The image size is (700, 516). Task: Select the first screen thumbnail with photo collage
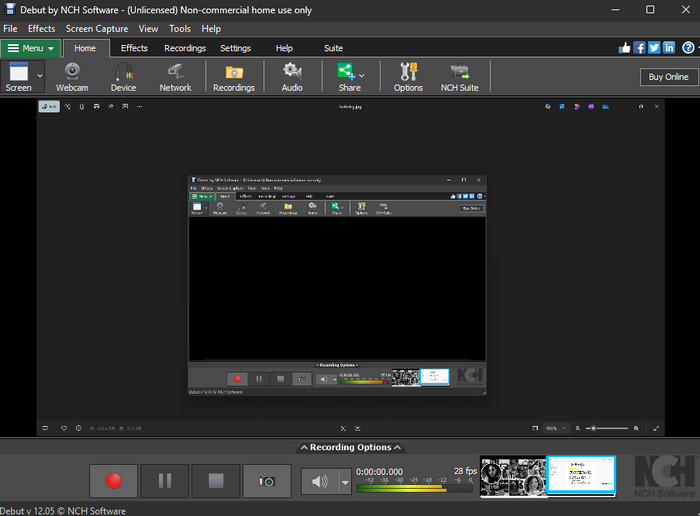click(513, 476)
